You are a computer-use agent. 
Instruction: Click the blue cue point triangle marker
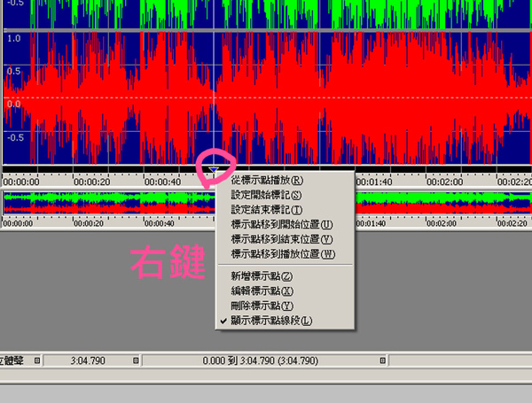tap(214, 169)
